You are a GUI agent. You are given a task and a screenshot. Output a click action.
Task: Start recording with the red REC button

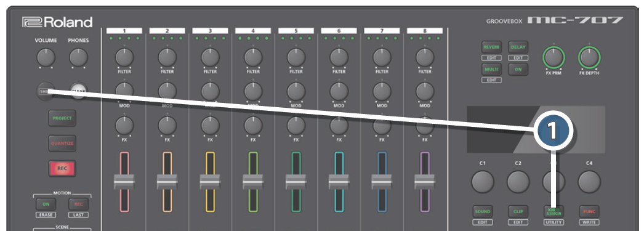(62, 169)
